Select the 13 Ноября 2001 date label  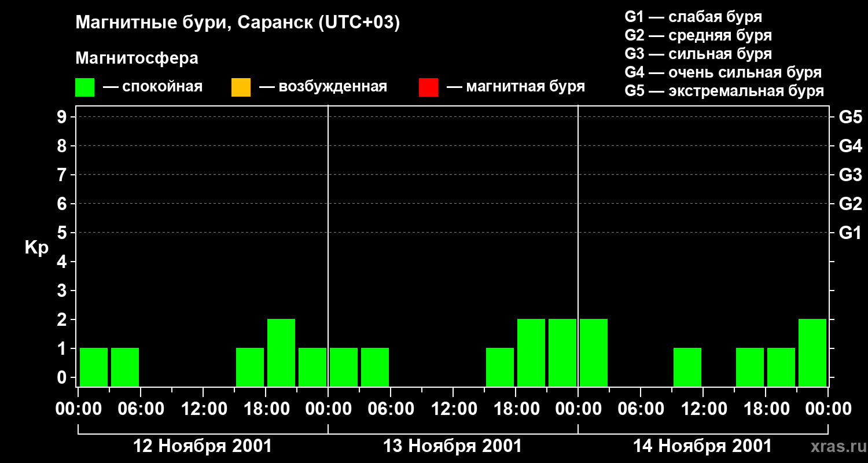(x=453, y=446)
